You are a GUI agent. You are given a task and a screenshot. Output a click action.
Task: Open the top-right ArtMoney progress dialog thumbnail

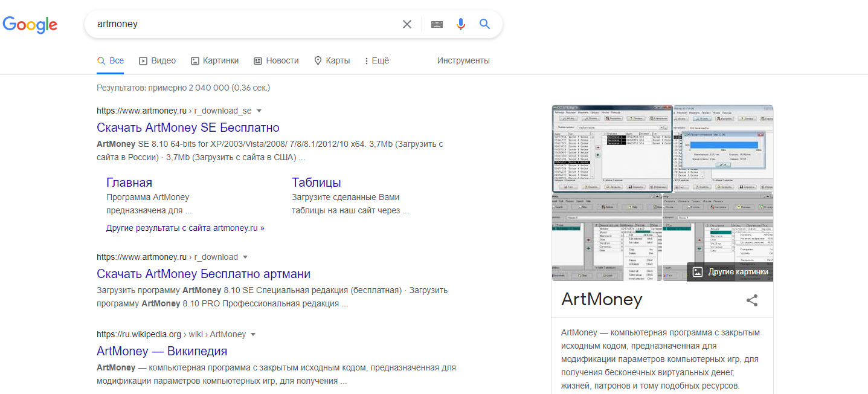pos(724,149)
